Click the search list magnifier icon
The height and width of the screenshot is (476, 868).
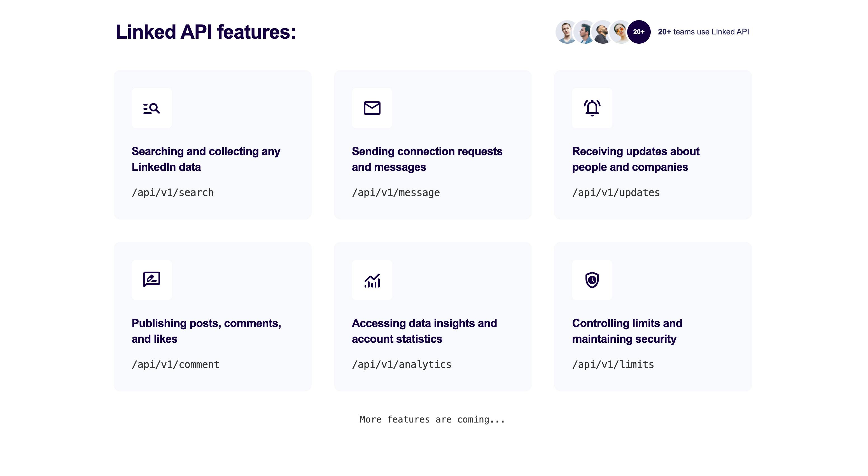pos(152,108)
